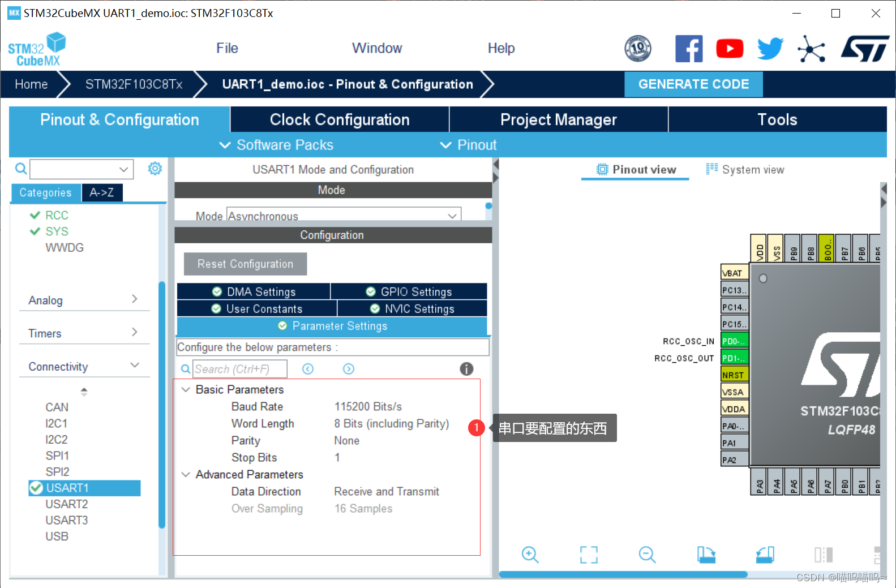The height and width of the screenshot is (588, 896).
Task: Open the Facebook link icon
Action: [x=689, y=49]
